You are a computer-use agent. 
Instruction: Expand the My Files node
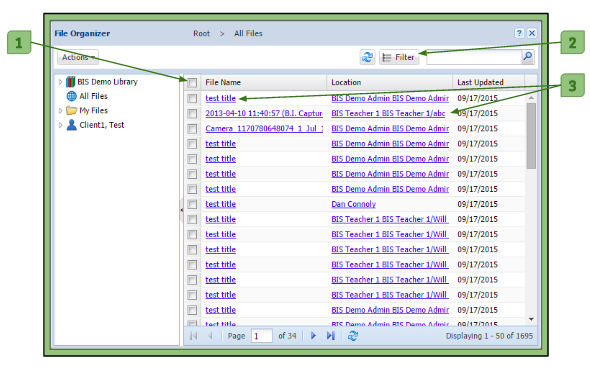(61, 111)
